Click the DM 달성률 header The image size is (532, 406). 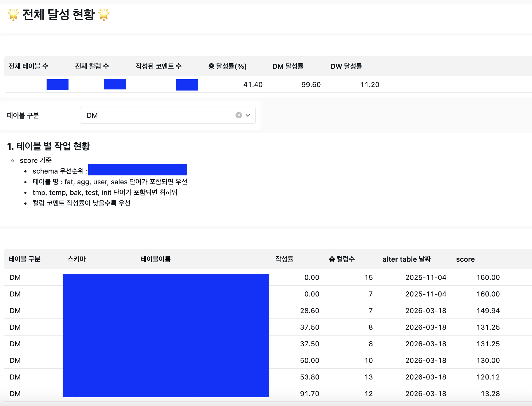[288, 66]
